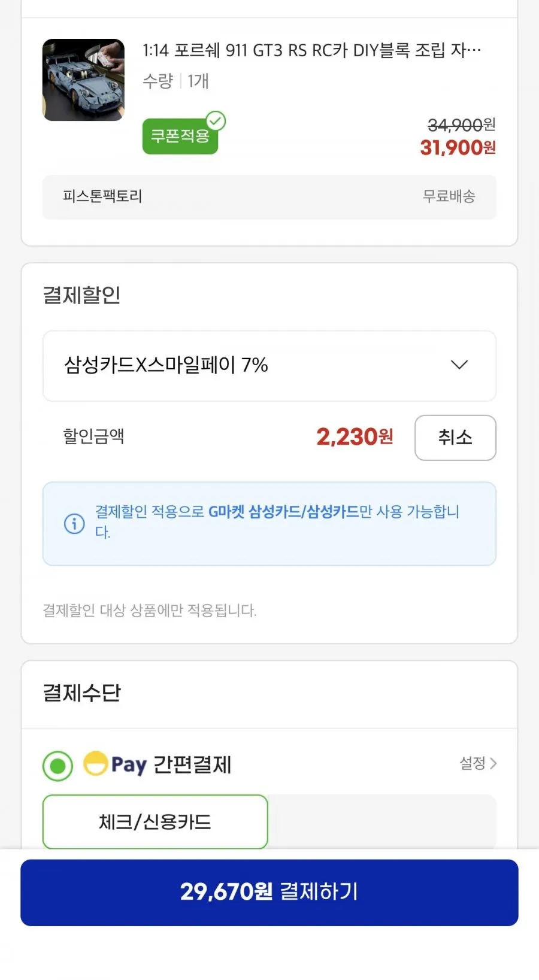The width and height of the screenshot is (539, 980).
Task: Select the 피스톤팩토리 seller row
Action: pos(269,197)
